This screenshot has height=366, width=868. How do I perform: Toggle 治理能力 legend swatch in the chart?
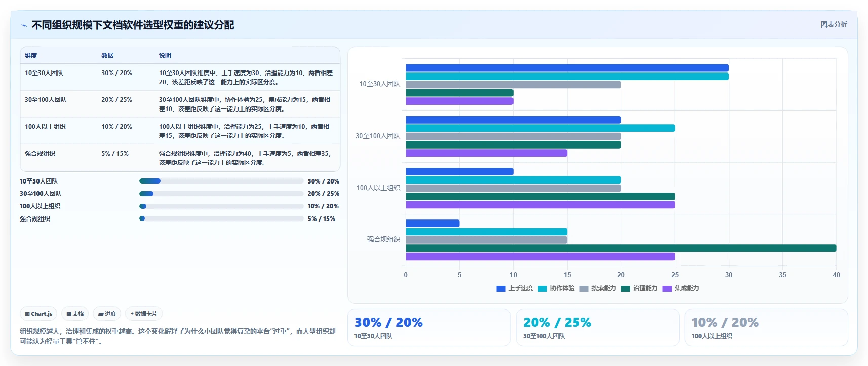[x=625, y=289]
